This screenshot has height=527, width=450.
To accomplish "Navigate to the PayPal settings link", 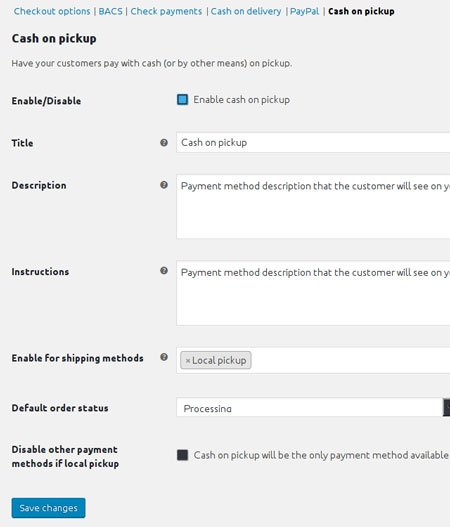I will click(x=304, y=11).
